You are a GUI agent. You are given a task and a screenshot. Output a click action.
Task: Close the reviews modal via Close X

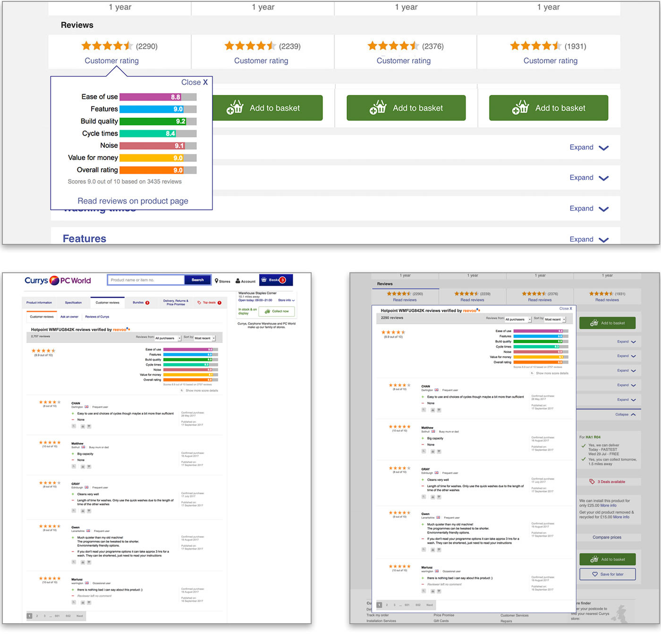566,309
